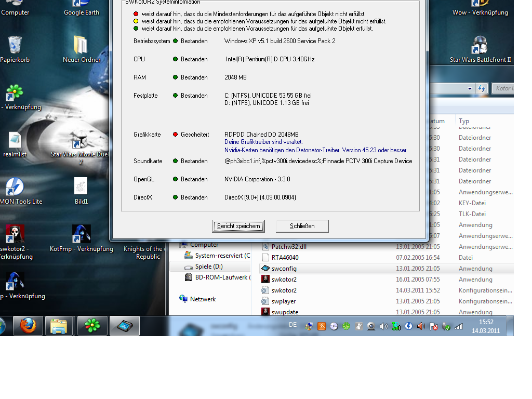
Task: Click Explorer search field Kotor
Action: [503, 88]
